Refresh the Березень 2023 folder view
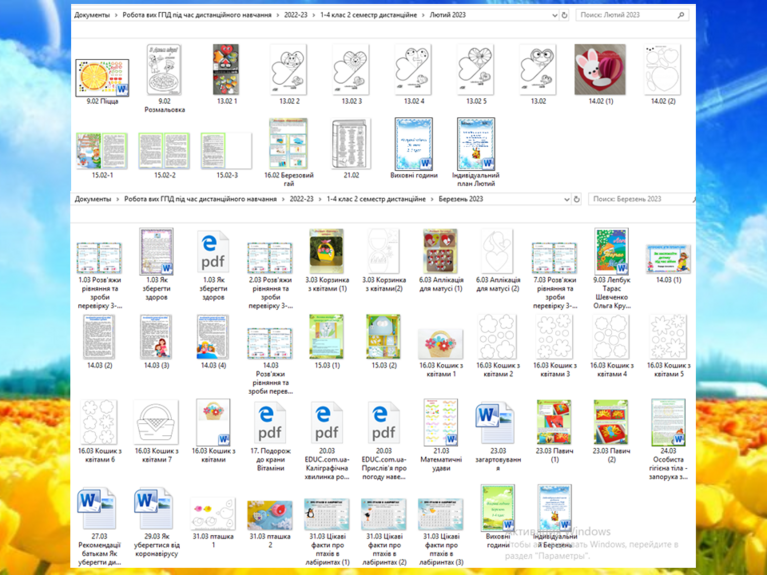Image resolution: width=767 pixels, height=575 pixels. tap(577, 199)
